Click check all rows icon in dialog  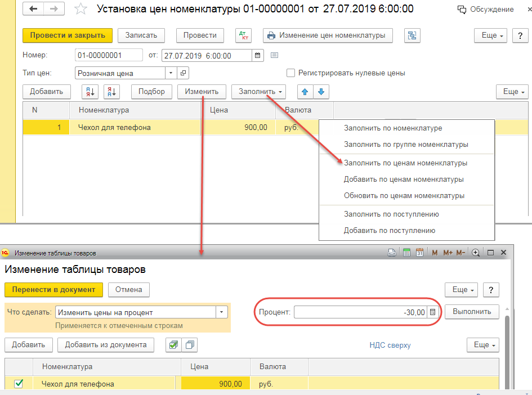pyautogui.click(x=173, y=345)
